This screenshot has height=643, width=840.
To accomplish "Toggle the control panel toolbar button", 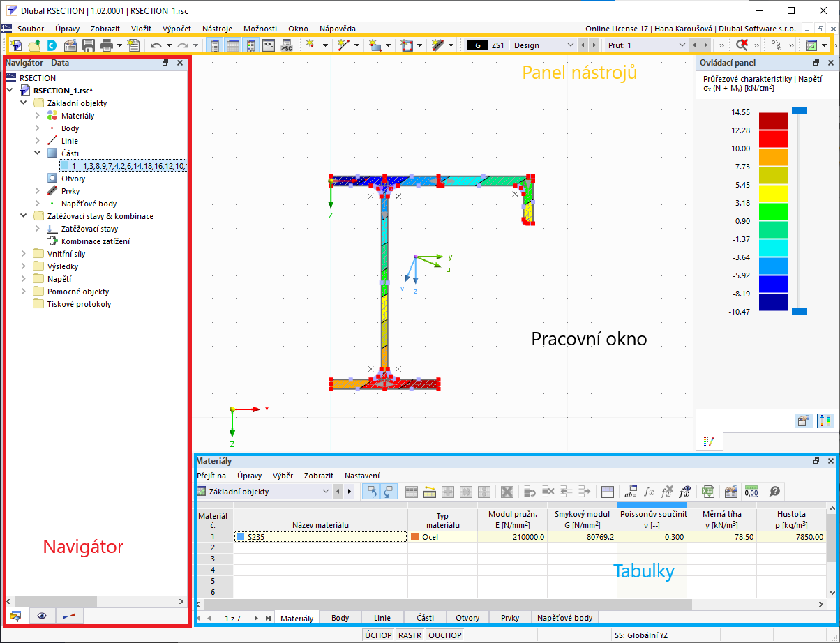I will click(x=251, y=45).
